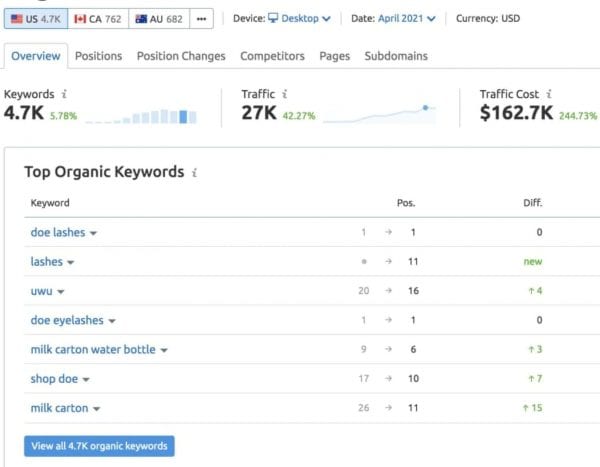Viewport: 600px width, 467px height.
Task: Open the April 2021 date dropdown
Action: click(x=407, y=18)
